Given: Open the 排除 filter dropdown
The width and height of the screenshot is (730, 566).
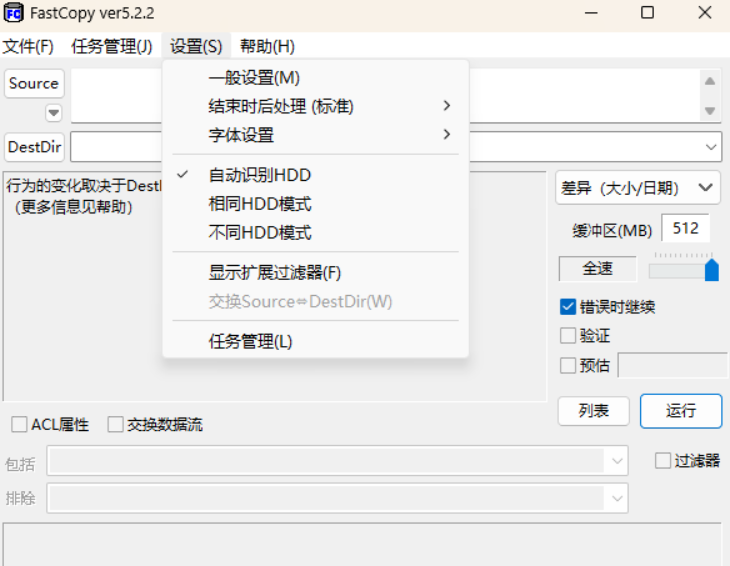Looking at the screenshot, I should 617,499.
